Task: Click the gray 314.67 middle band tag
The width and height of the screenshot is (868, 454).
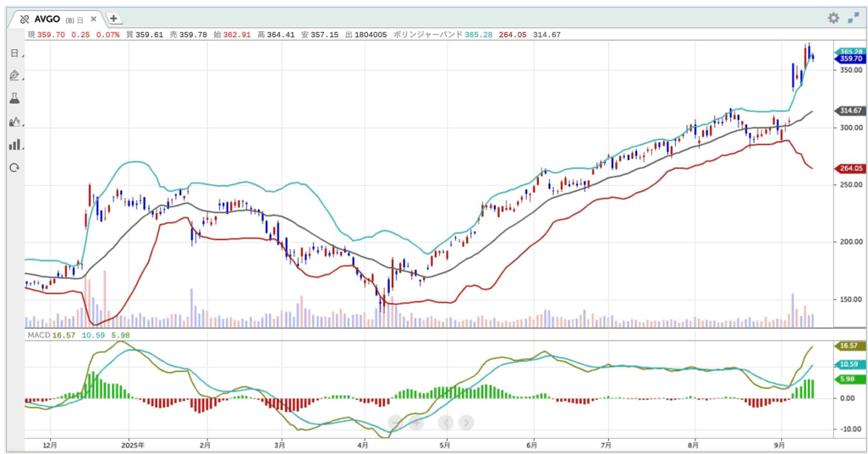Action: (849, 111)
